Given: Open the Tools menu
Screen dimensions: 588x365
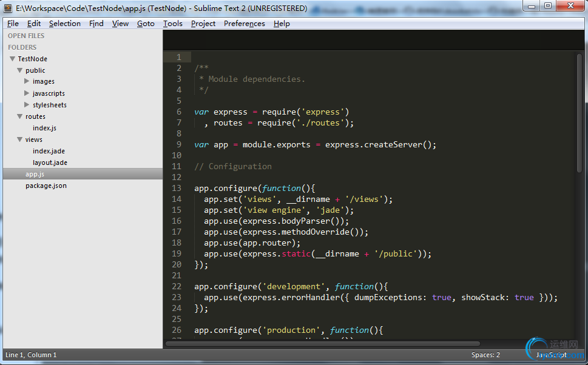Looking at the screenshot, I should pyautogui.click(x=173, y=24).
